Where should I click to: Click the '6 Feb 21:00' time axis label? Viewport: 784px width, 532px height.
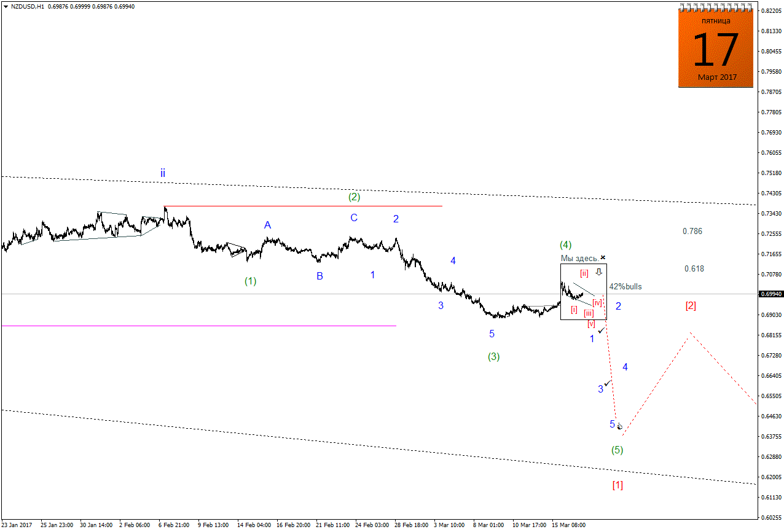click(174, 526)
